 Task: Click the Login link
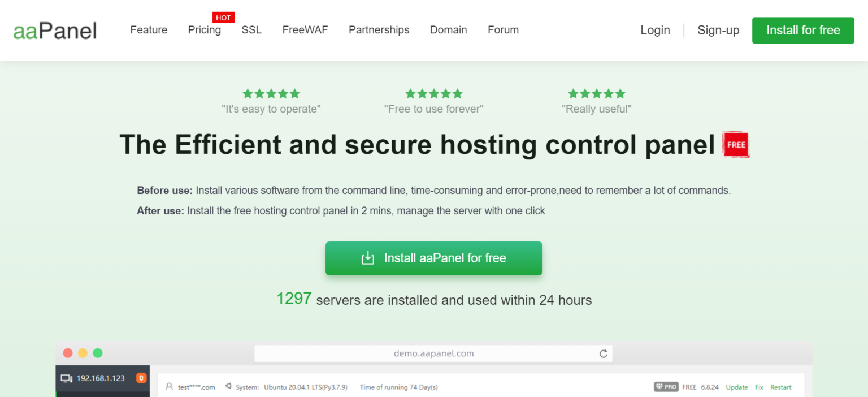(x=655, y=31)
